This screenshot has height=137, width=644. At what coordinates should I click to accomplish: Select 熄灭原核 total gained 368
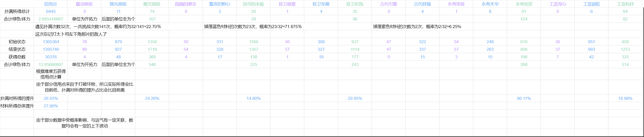(152, 57)
